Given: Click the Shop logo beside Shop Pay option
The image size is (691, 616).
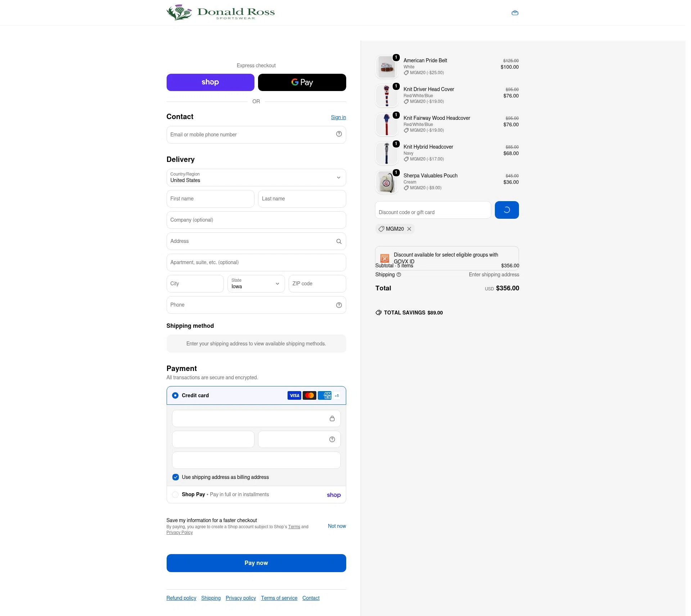Looking at the screenshot, I should coord(334,495).
